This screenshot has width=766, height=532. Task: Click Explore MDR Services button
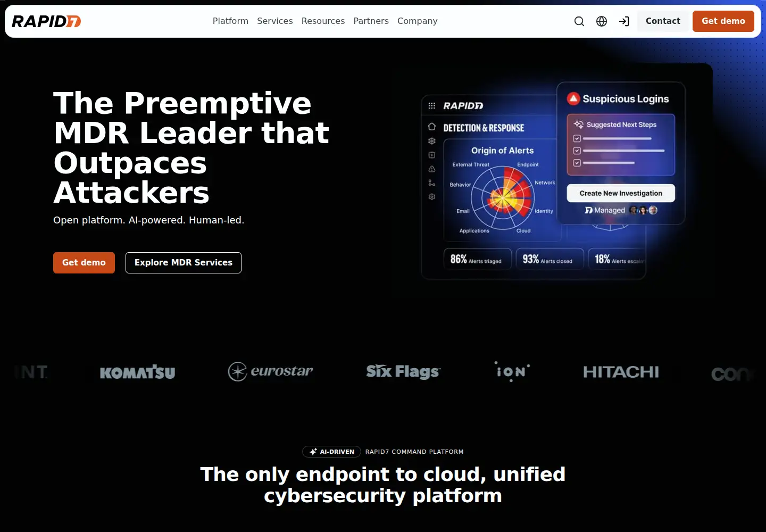click(x=184, y=263)
